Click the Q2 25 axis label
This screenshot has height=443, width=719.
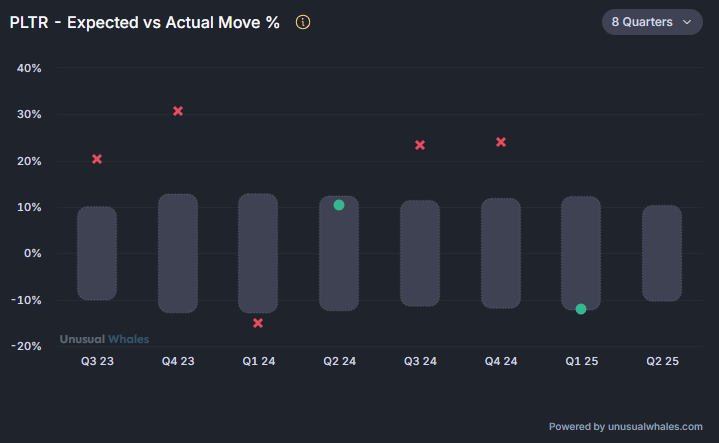tap(662, 361)
